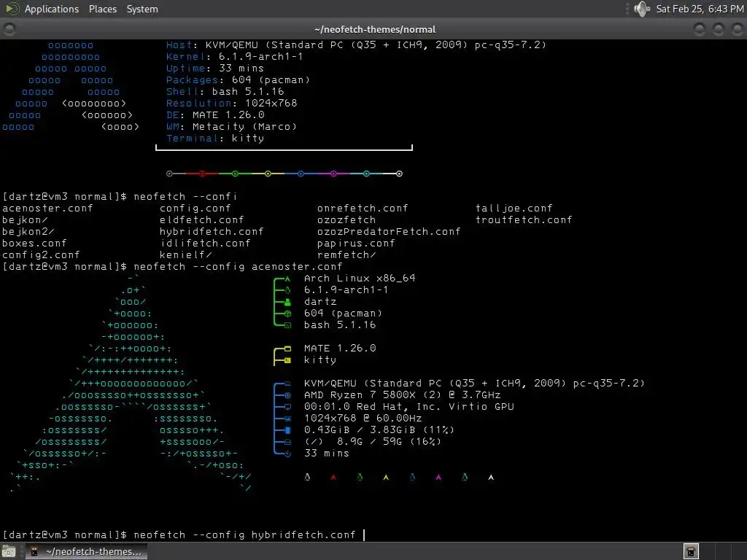Place cursor at the end of the hybridfetch.conf command
Screen dimensions: 747x560
pos(364,534)
